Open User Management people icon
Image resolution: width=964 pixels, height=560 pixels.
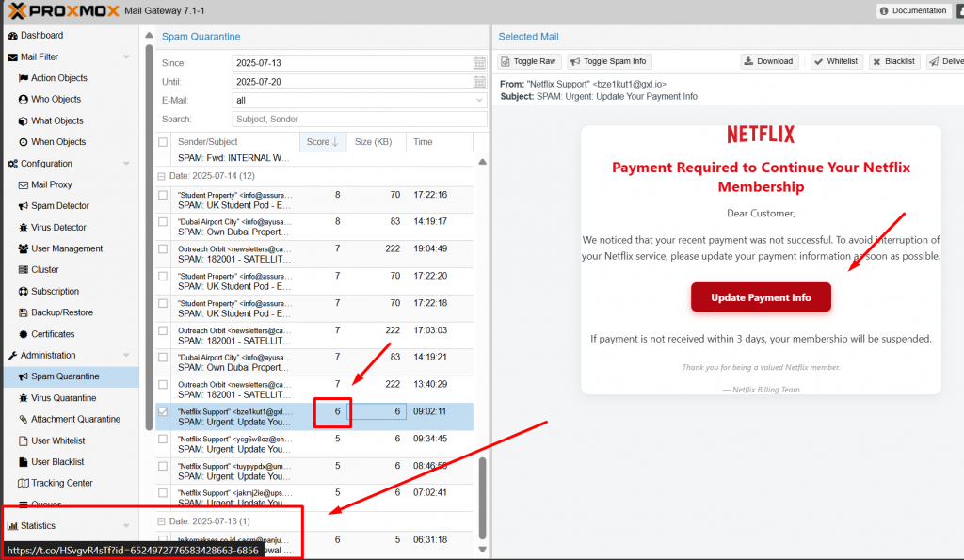(x=24, y=249)
